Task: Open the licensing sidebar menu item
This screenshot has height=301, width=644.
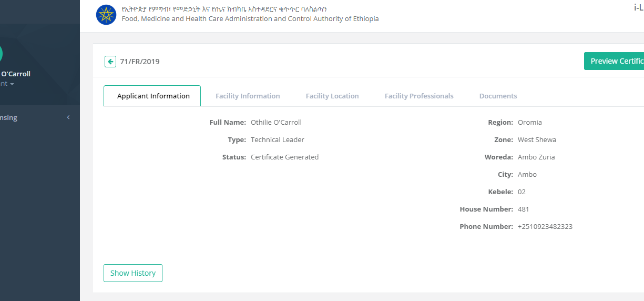Action: 9,117
